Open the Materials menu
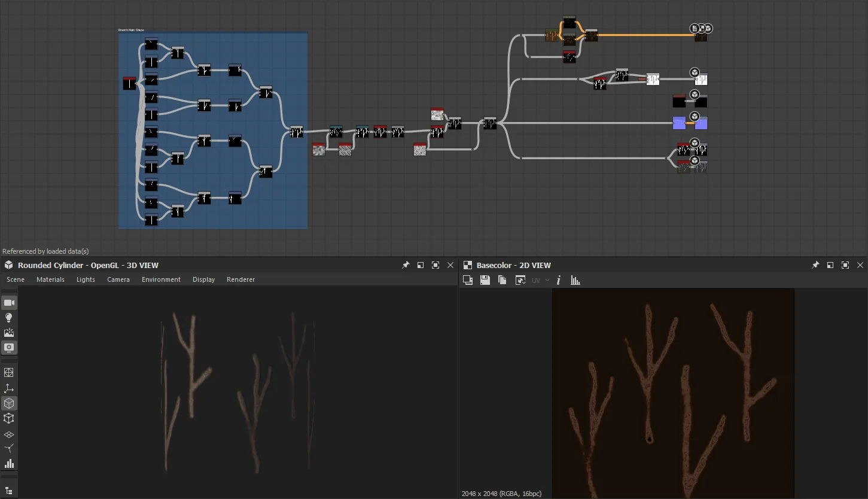The height and width of the screenshot is (499, 868). (x=50, y=279)
